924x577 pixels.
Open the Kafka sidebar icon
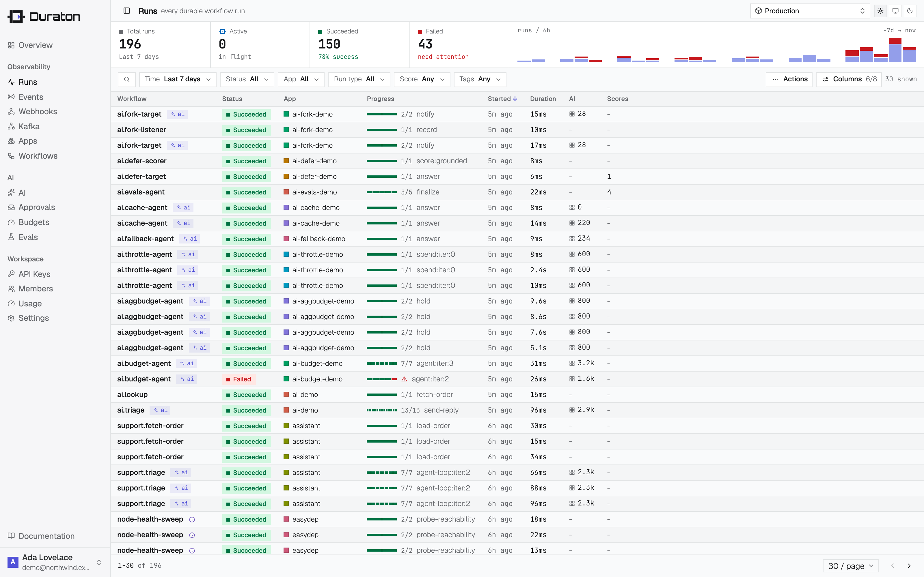click(11, 126)
